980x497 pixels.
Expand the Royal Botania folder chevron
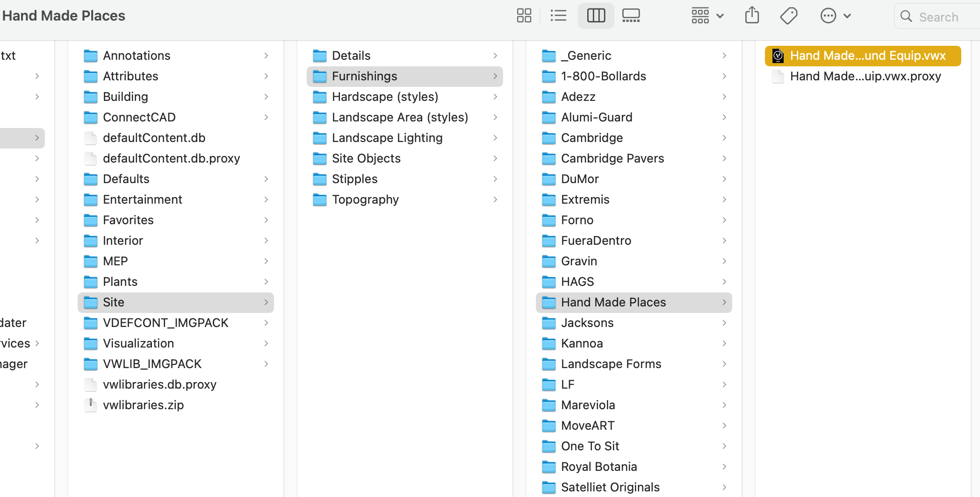724,466
